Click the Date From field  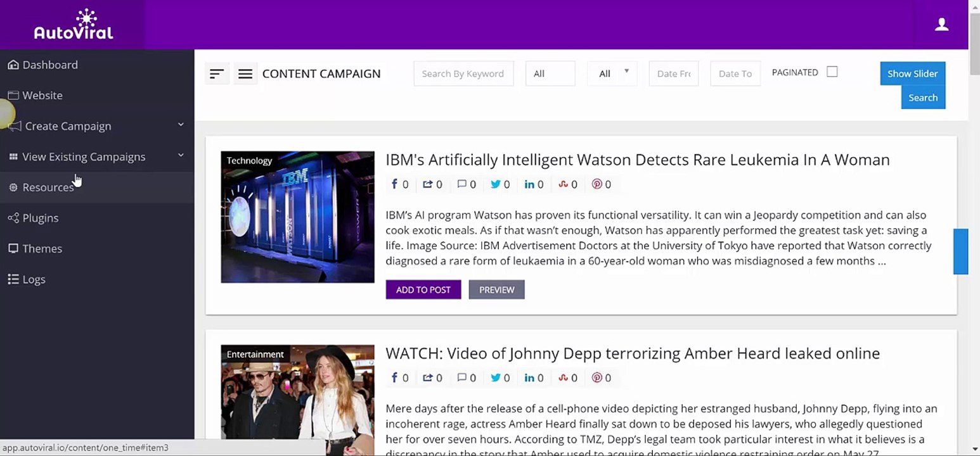674,73
